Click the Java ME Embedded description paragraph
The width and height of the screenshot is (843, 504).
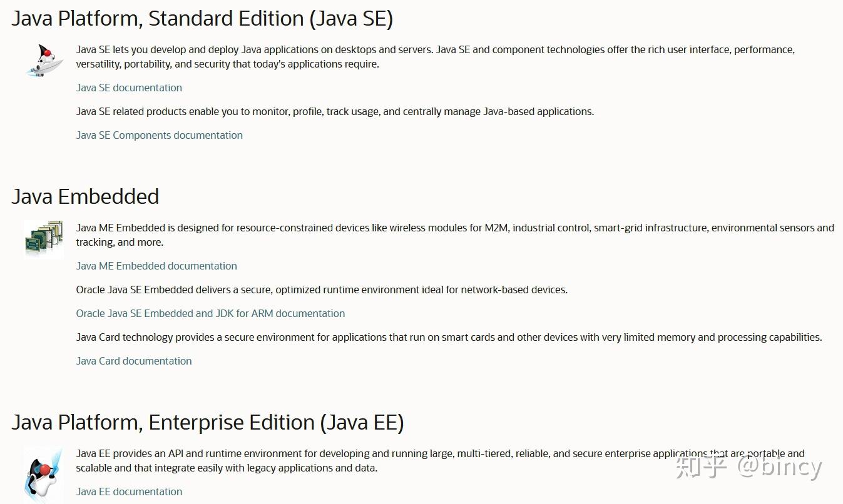coord(454,234)
